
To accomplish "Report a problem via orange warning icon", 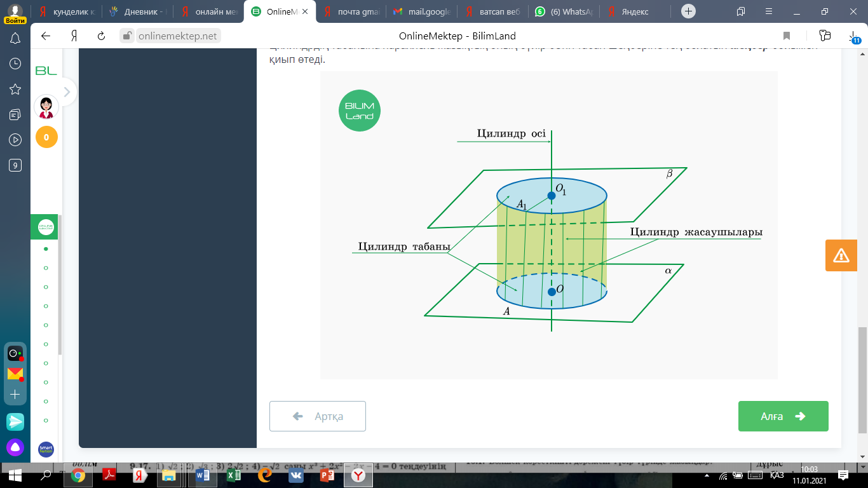I will click(841, 255).
